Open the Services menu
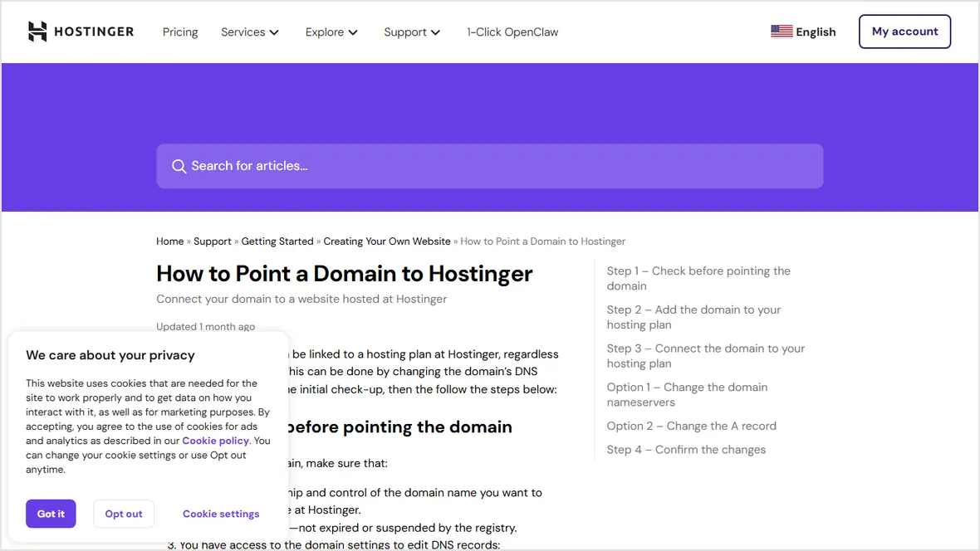Screen dimensions: 980x551 [x=249, y=32]
